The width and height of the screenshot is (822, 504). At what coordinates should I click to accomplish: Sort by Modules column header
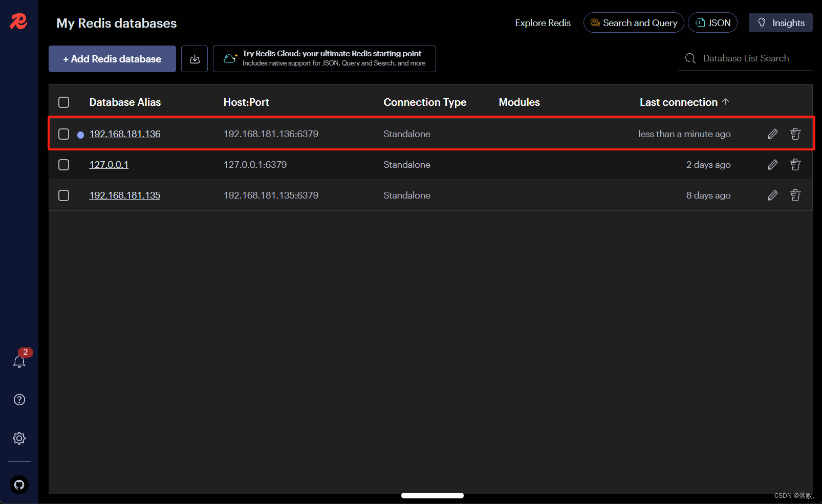(519, 102)
